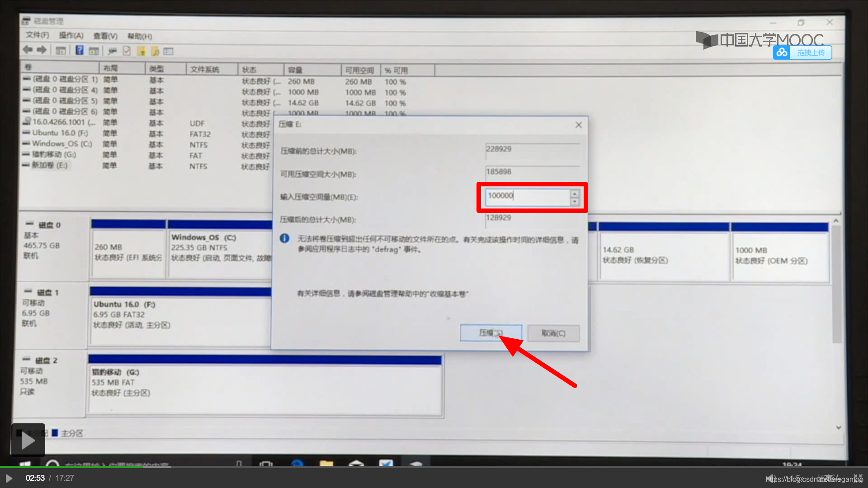
Task: Sort by the 卷 column header
Action: (60, 67)
